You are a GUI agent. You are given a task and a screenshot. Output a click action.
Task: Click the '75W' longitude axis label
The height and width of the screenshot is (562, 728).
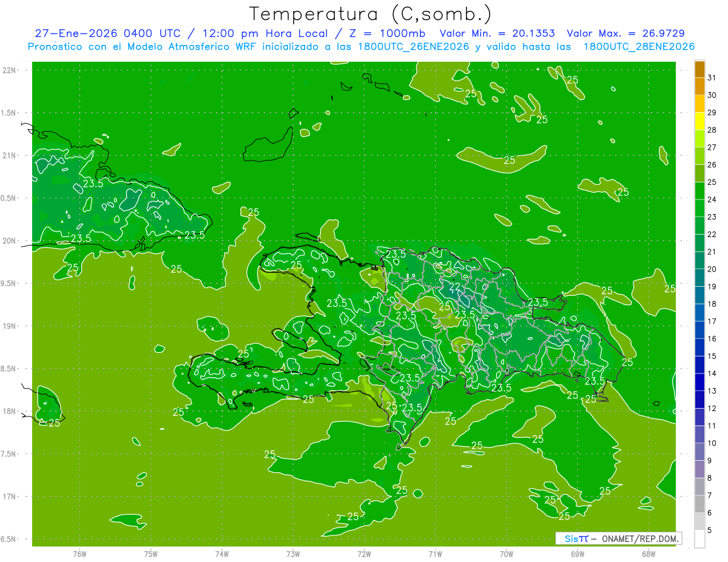coord(150,554)
